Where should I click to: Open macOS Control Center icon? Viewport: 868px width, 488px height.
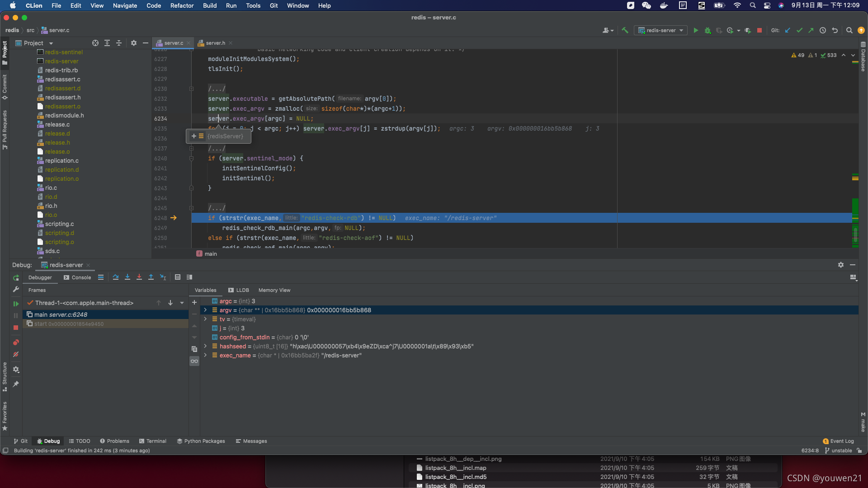pyautogui.click(x=767, y=5)
